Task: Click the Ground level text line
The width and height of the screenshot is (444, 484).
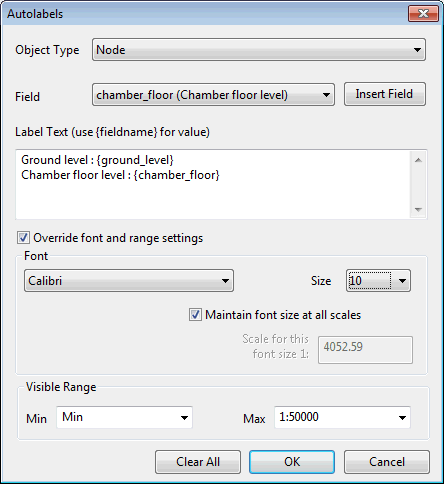Action: point(97,160)
